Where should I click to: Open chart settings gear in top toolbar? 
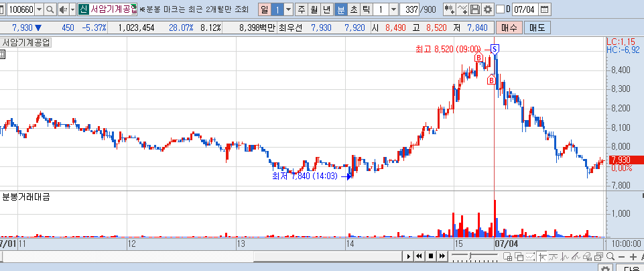pyautogui.click(x=487, y=9)
